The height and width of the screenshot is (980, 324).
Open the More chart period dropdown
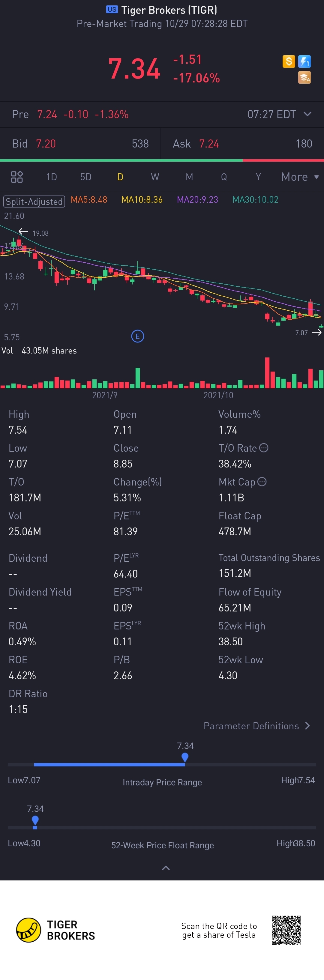point(300,177)
